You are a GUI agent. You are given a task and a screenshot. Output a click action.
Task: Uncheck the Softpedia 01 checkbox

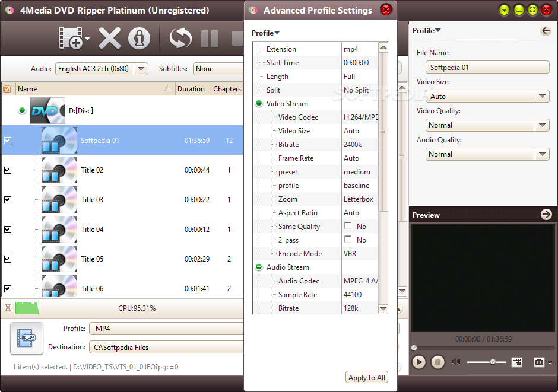point(8,141)
